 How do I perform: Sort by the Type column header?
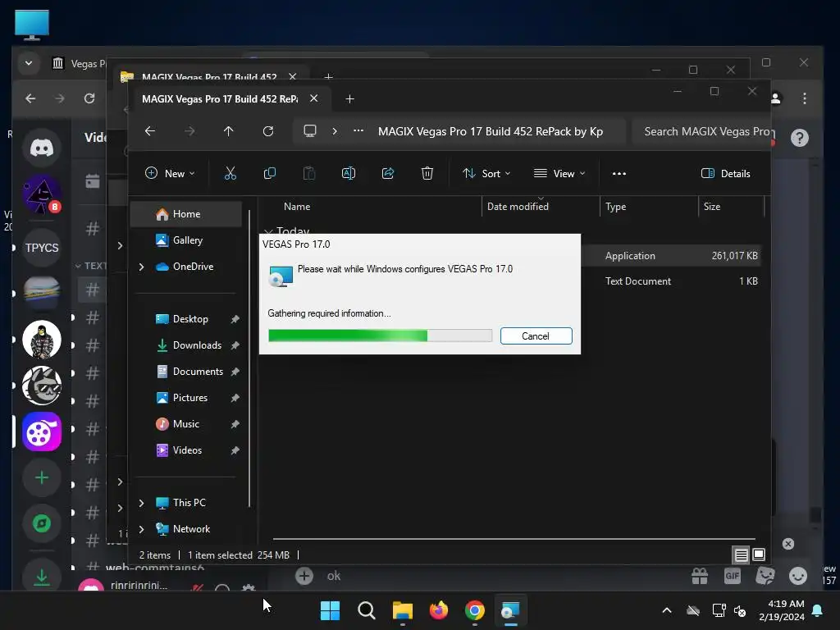[615, 206]
